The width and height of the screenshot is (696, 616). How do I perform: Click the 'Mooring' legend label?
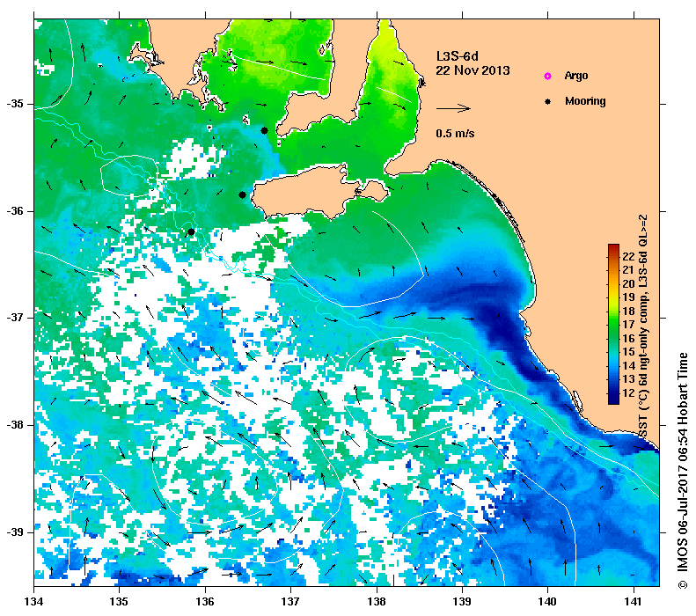585,101
